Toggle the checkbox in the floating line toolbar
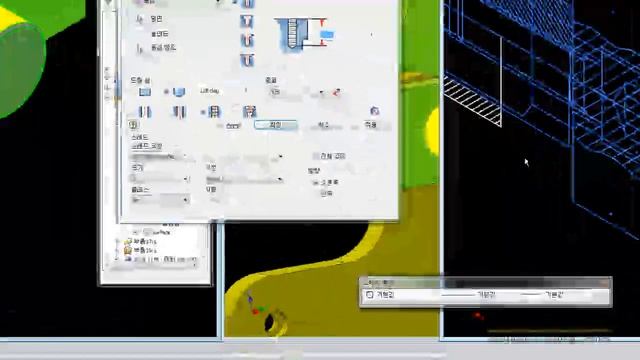This screenshot has width=640, height=360. [369, 294]
